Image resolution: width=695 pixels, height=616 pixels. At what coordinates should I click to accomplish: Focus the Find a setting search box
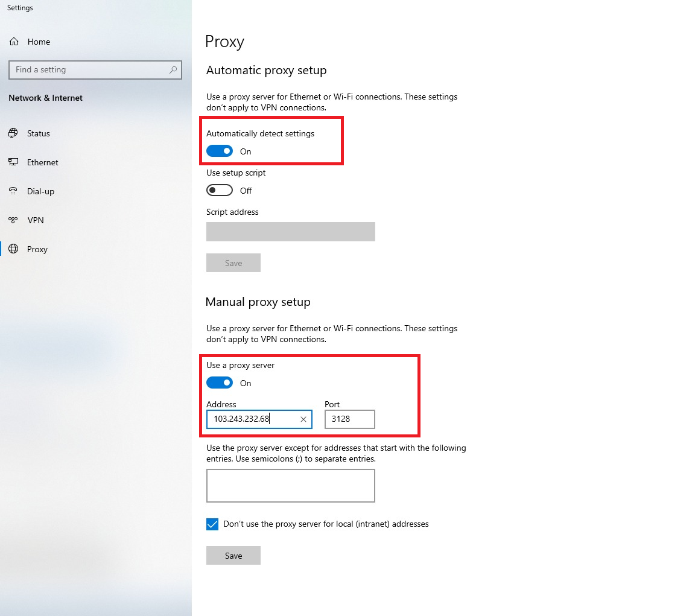click(95, 70)
